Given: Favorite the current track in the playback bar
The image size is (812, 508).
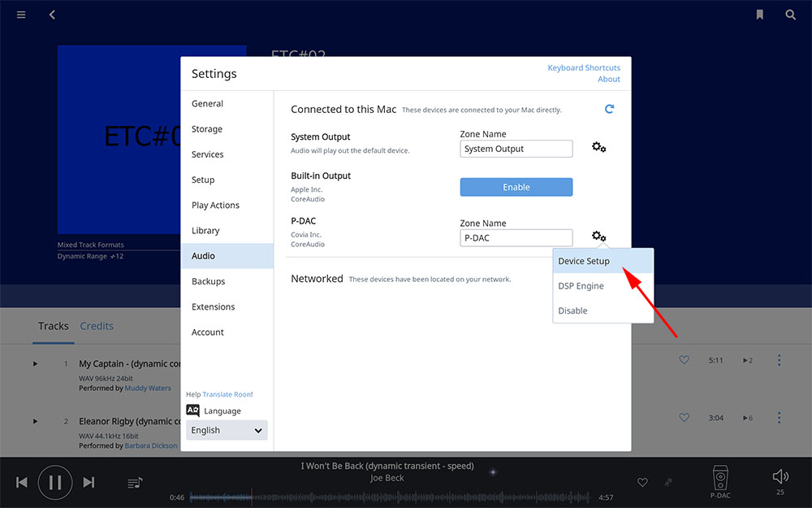Looking at the screenshot, I should pyautogui.click(x=642, y=483).
